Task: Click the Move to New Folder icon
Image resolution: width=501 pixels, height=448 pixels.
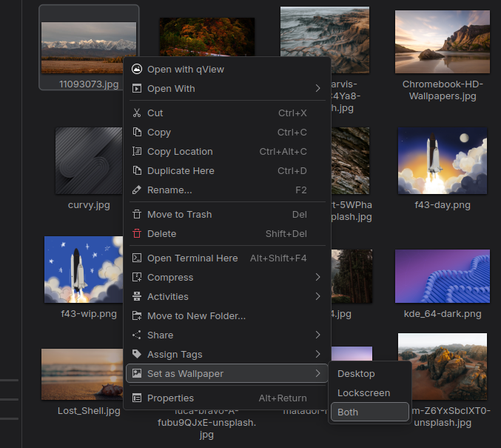Action: [137, 316]
